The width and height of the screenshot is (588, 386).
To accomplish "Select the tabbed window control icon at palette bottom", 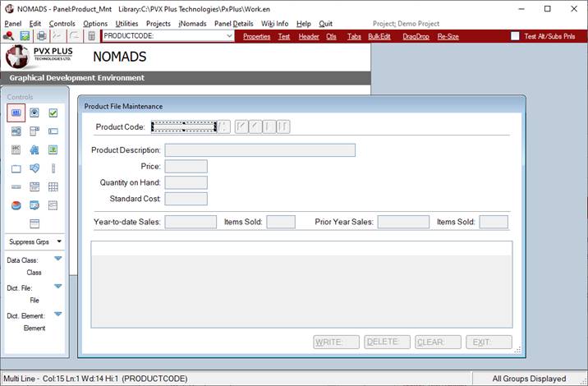I will point(34,223).
